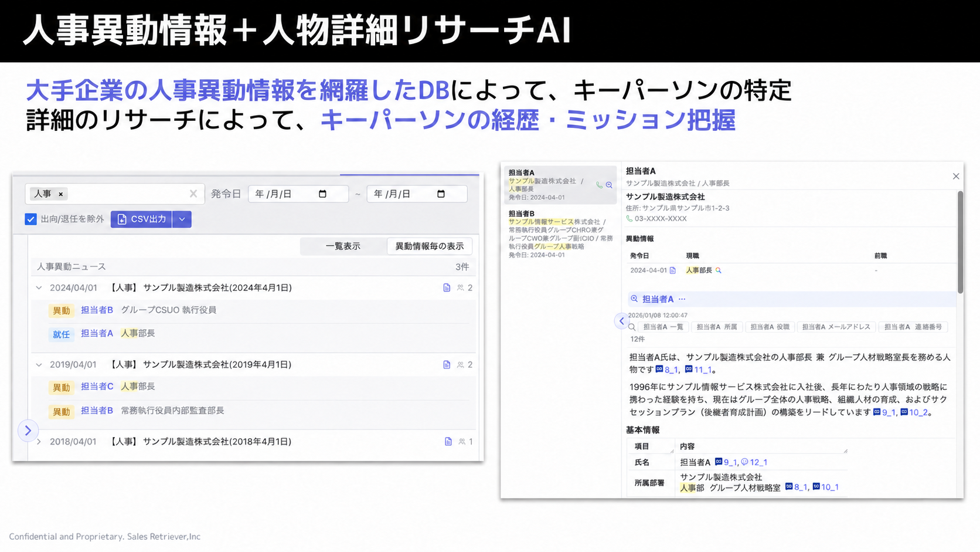Select the 担当者A 役職 query chip
The width and height of the screenshot is (980, 552).
[x=770, y=327]
